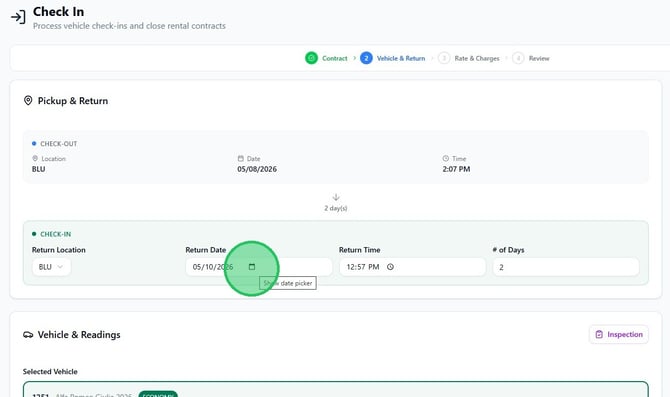Click the Pickup & Return heading

click(73, 101)
